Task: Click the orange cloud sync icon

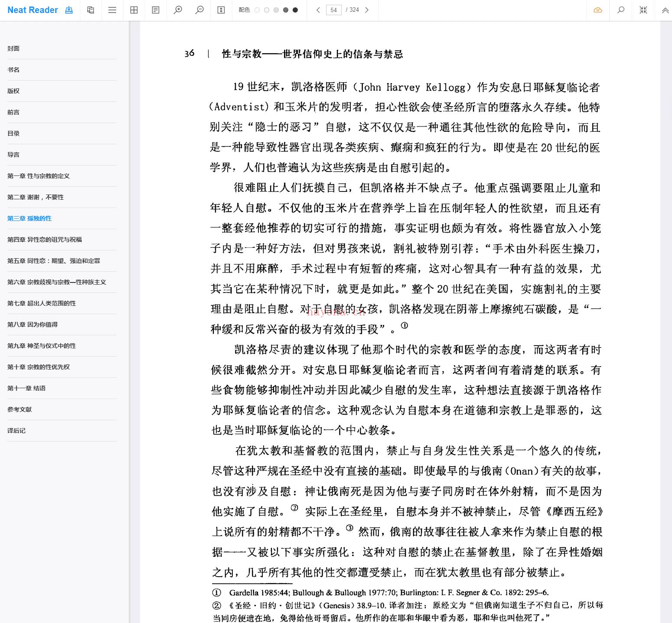Action: tap(598, 10)
